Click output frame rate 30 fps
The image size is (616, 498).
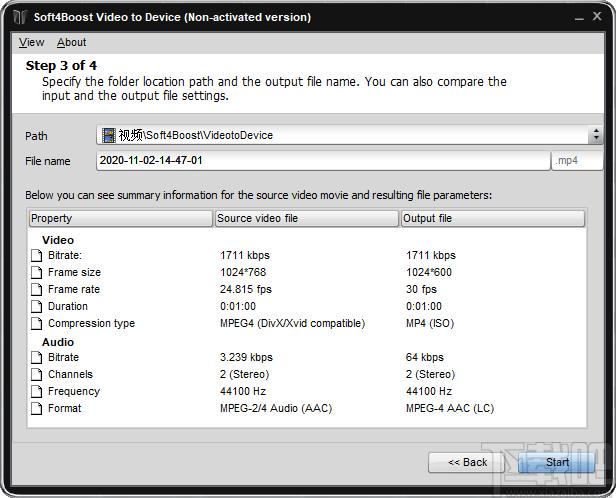point(421,289)
